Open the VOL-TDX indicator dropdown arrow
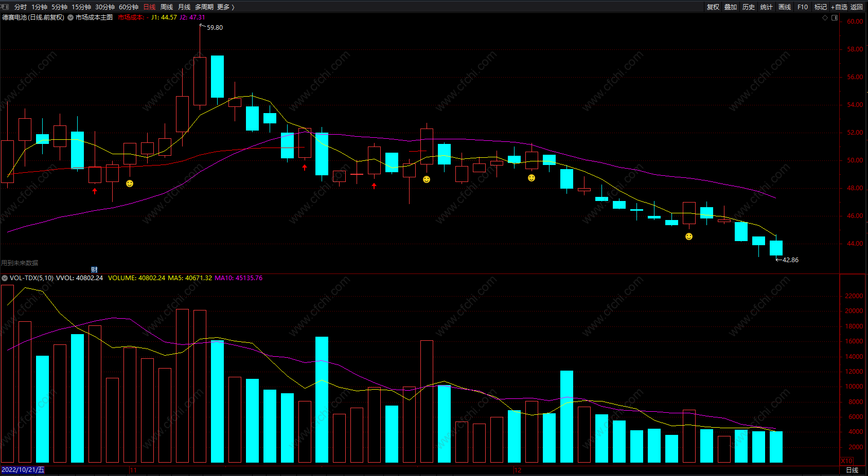 [x=5, y=278]
